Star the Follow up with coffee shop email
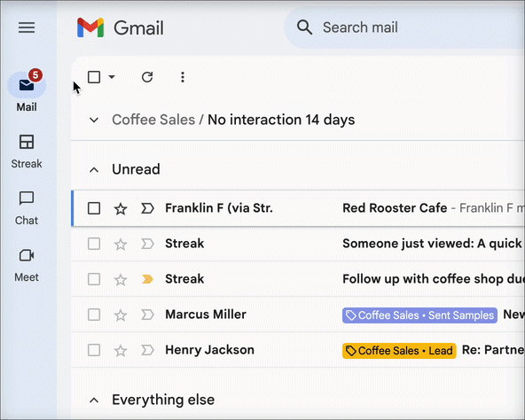This screenshot has height=420, width=525. click(121, 280)
